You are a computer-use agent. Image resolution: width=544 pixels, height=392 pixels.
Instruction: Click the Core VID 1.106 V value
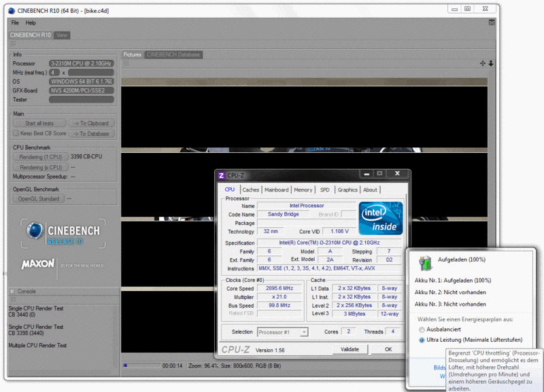339,231
